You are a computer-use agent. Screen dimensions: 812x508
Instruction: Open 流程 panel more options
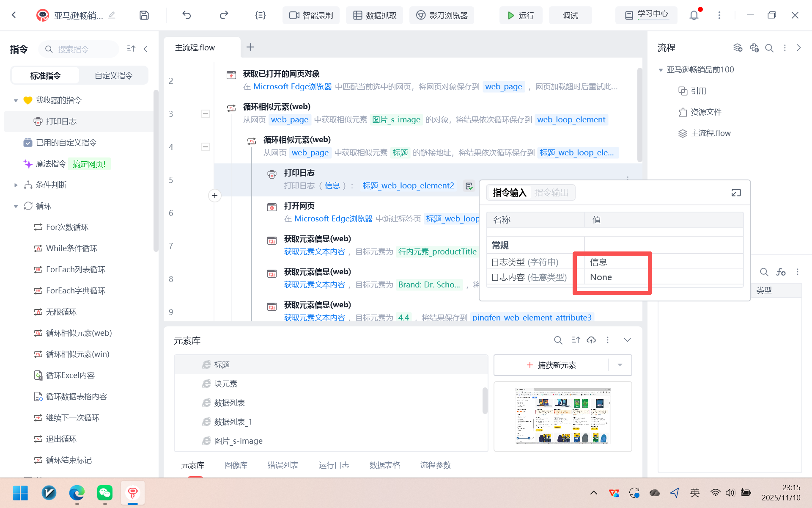pyautogui.click(x=785, y=48)
